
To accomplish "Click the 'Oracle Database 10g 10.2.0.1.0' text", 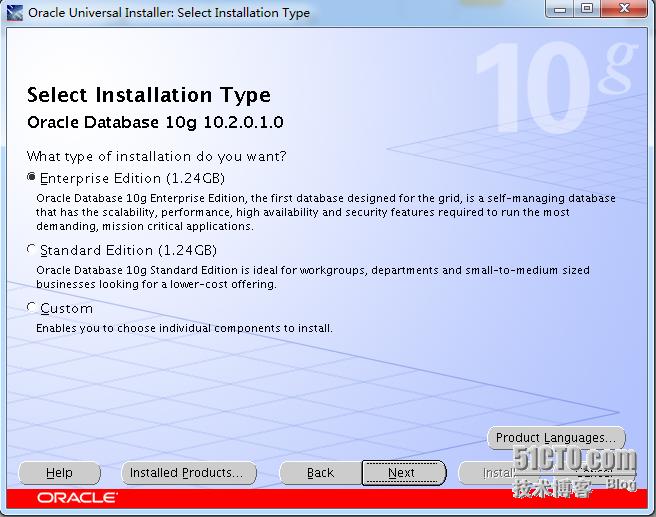I will (155, 123).
